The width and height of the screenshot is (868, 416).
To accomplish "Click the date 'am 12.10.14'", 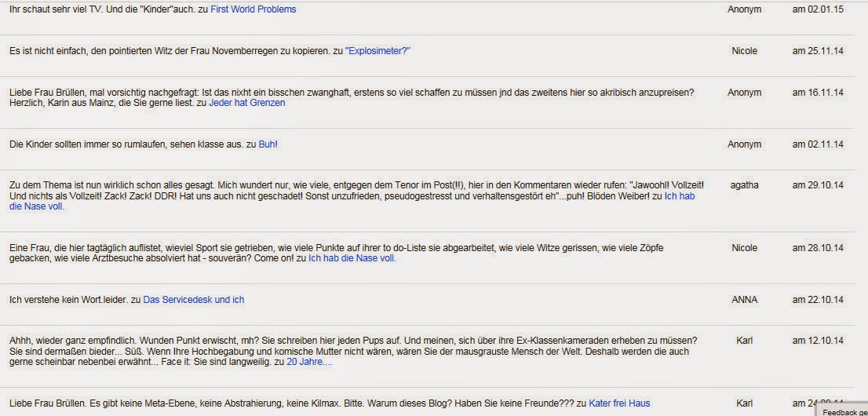I will (x=818, y=341).
